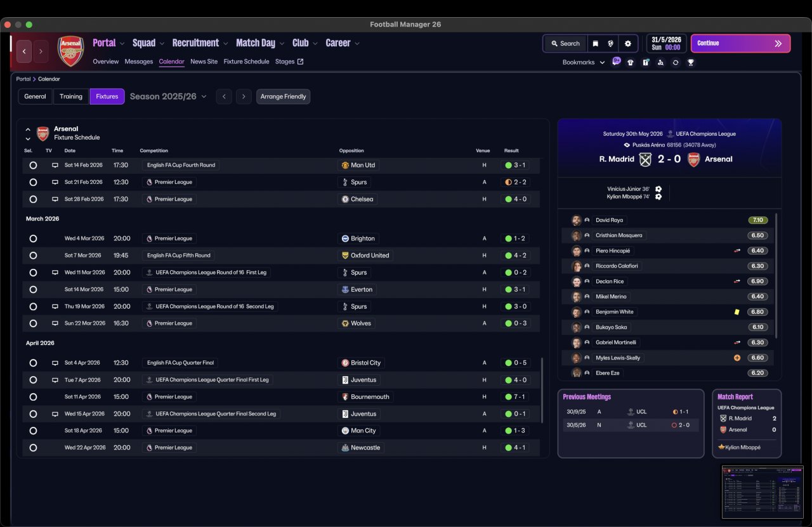Screen dimensions: 812x527
Task: Go back with the header back arrow
Action: pyautogui.click(x=24, y=51)
